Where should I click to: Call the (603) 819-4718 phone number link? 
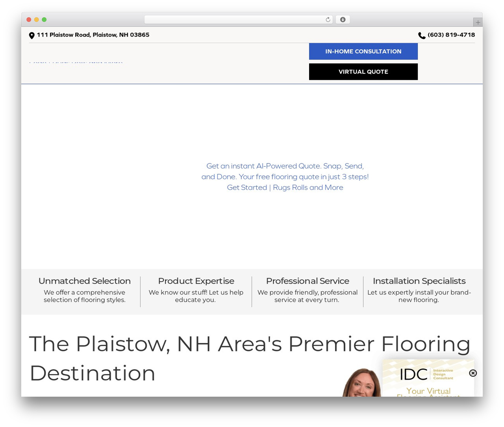pos(451,35)
